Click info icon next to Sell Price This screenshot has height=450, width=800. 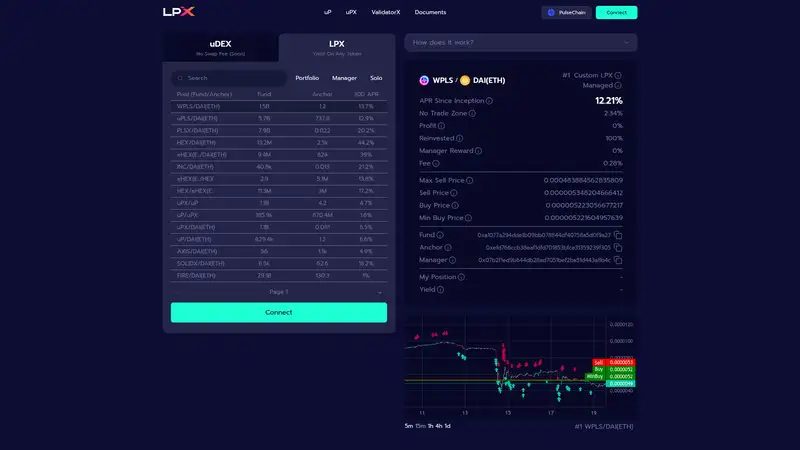point(454,193)
